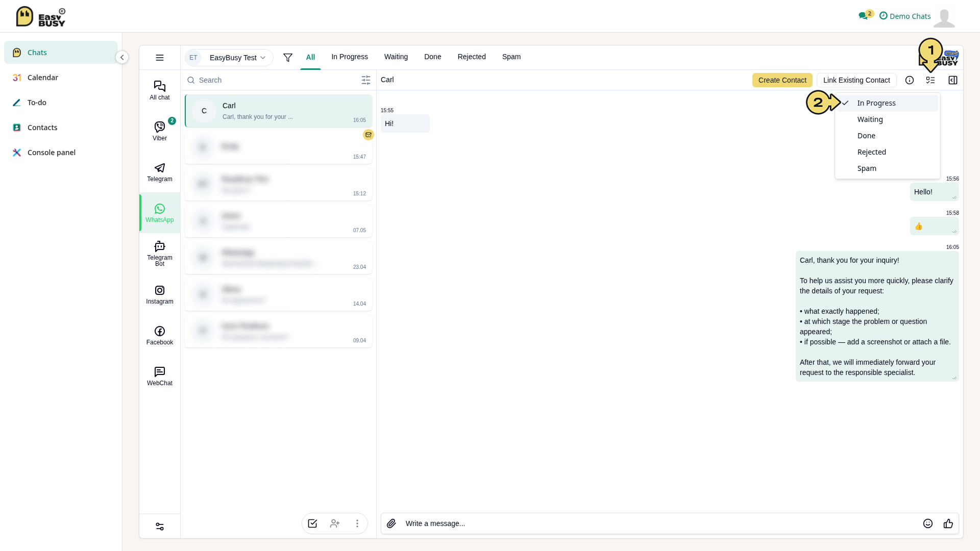Viewport: 980px width, 551px height.
Task: Open search filter options sliders icon
Action: 366,80
